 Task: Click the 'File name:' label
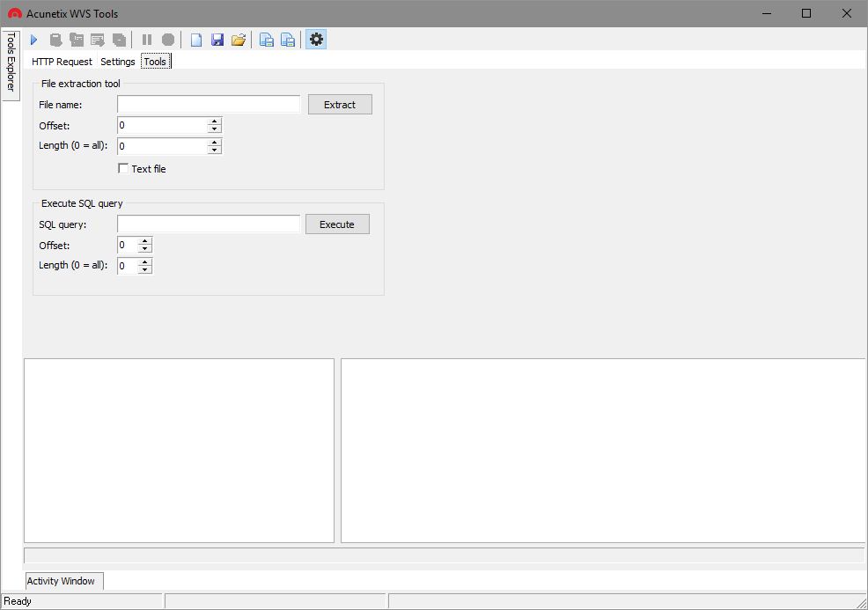point(61,105)
